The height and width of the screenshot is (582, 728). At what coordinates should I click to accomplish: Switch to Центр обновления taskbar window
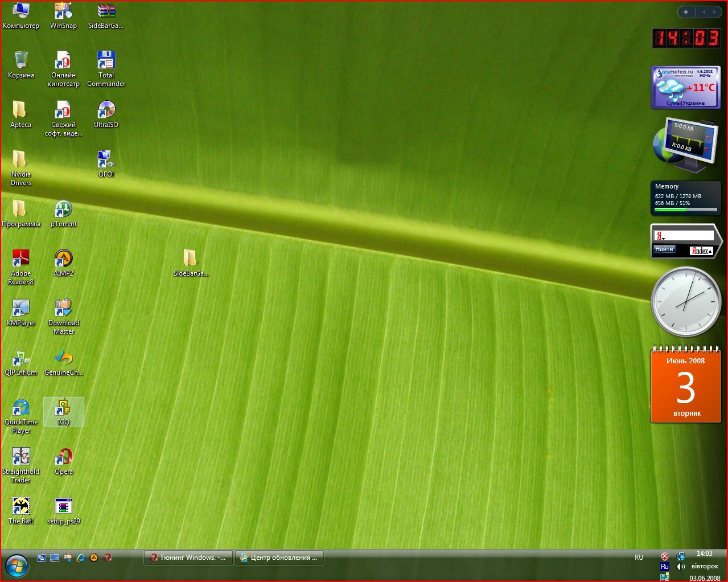point(279,558)
